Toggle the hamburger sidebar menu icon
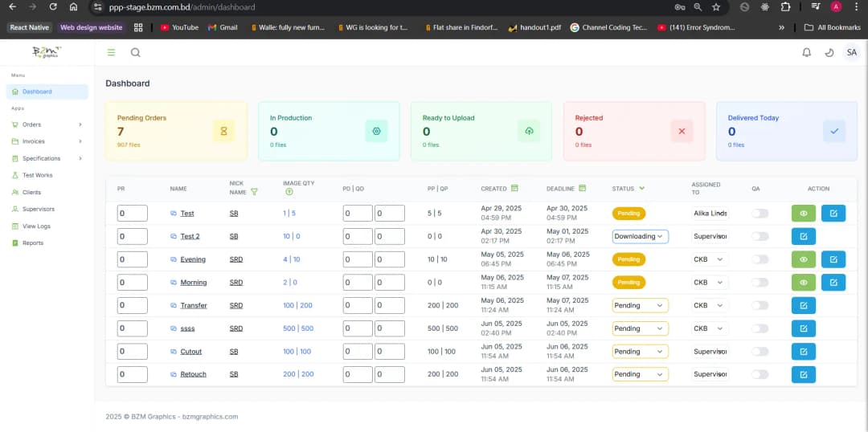 click(111, 52)
